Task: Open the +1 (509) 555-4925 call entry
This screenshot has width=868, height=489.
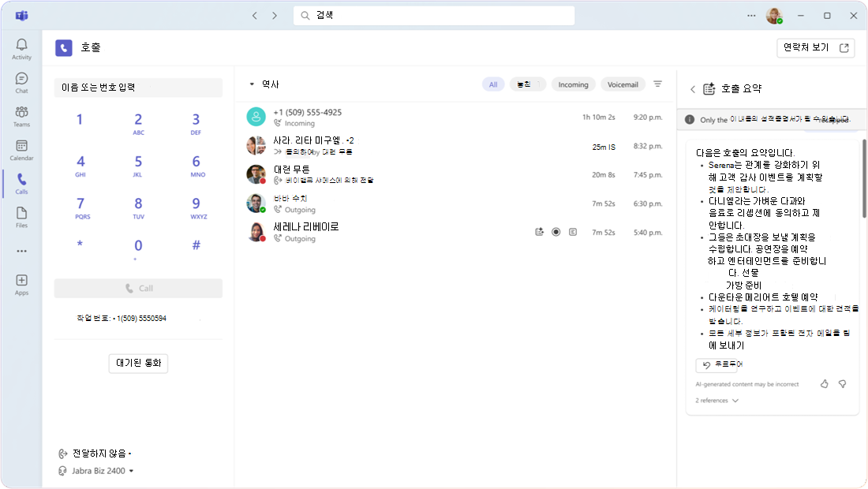Action: [455, 118]
